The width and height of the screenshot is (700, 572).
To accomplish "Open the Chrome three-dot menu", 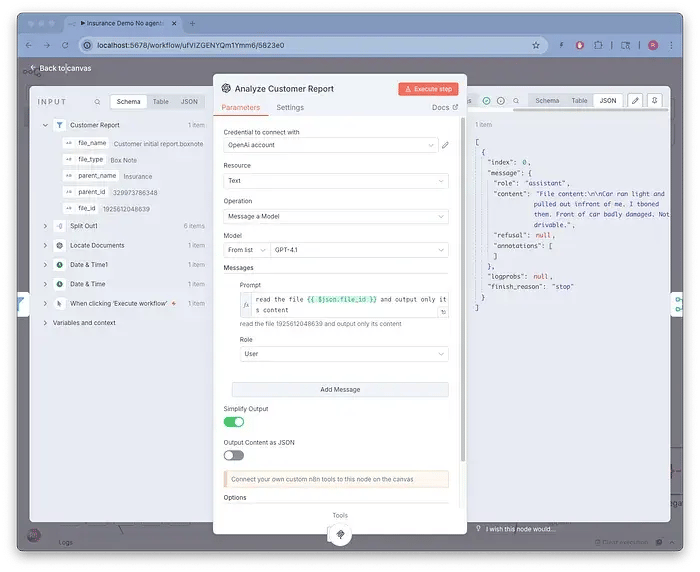I will coord(671,45).
